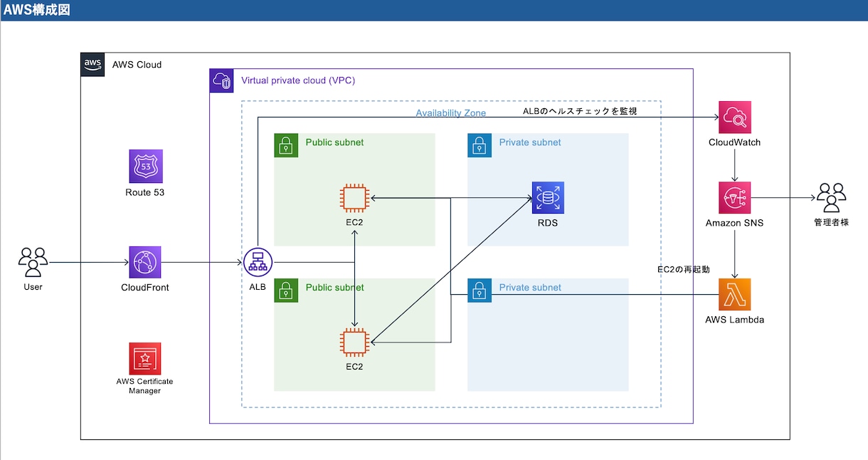Image resolution: width=868 pixels, height=460 pixels.
Task: Click the RDS text label
Action: pyautogui.click(x=548, y=223)
